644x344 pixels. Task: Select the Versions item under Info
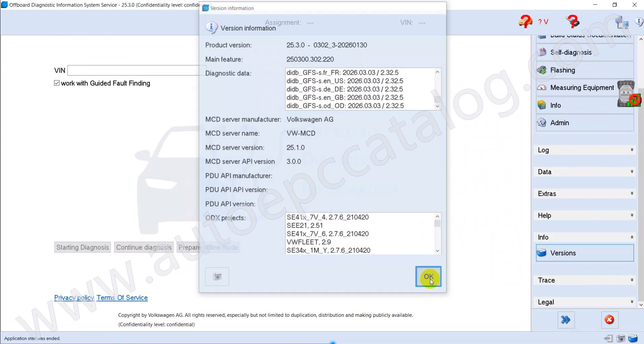coord(584,253)
